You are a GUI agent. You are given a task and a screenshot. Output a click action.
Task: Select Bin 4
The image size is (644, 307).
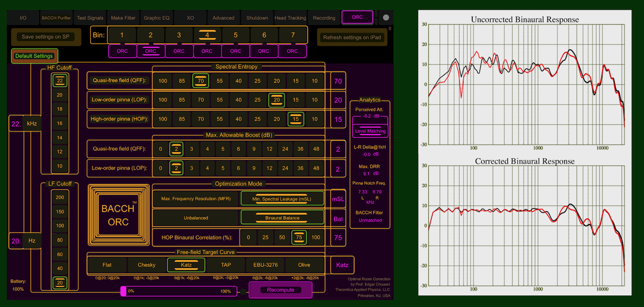[207, 35]
